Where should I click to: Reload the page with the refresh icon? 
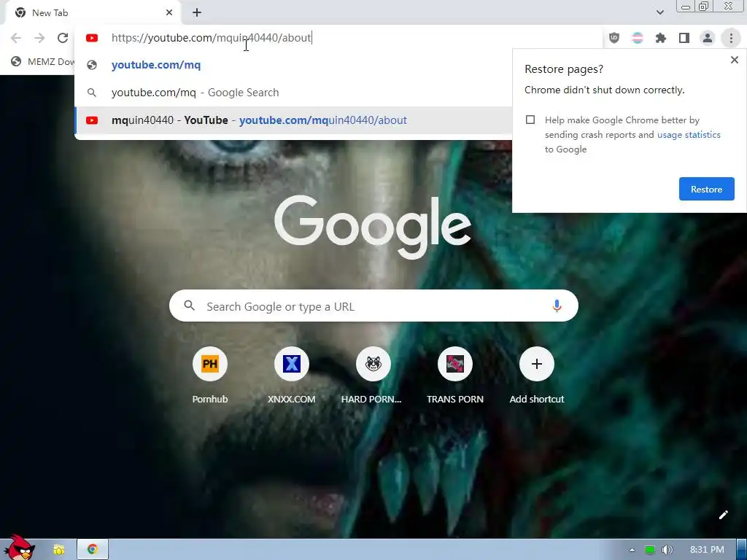click(x=63, y=38)
